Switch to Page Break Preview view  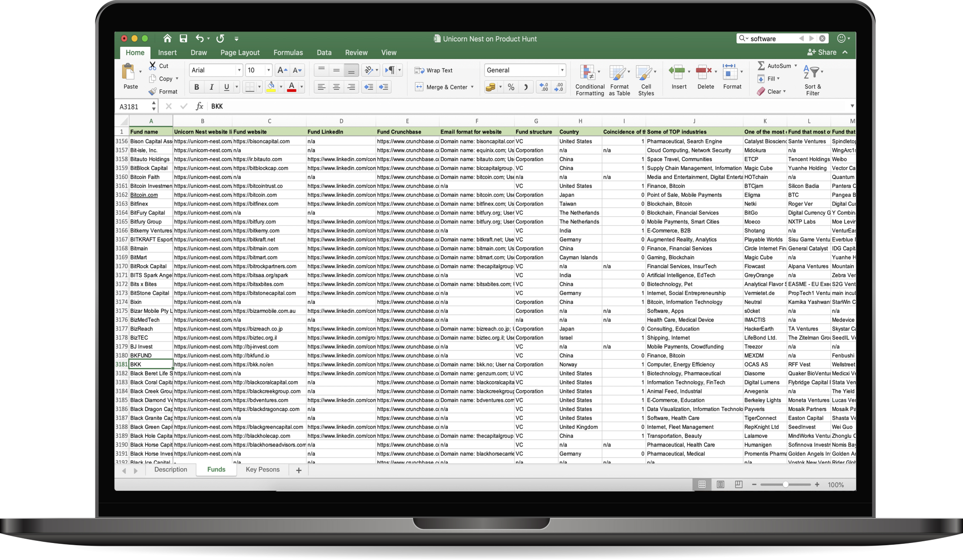[x=739, y=485]
